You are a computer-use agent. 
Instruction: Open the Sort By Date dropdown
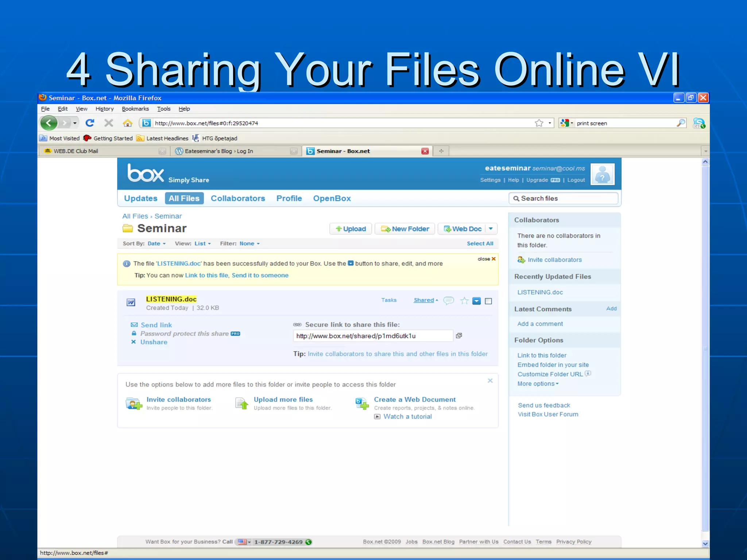click(157, 244)
